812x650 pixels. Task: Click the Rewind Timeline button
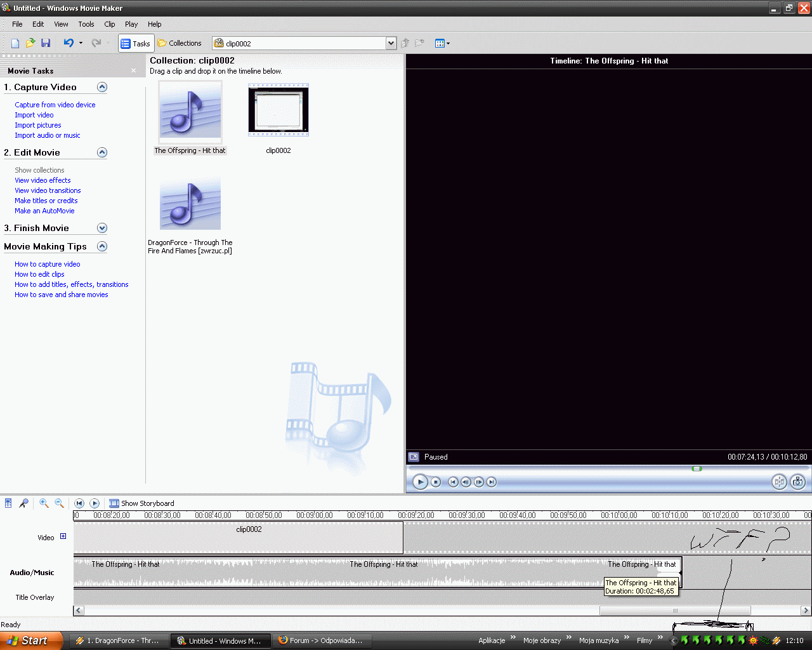click(x=79, y=503)
